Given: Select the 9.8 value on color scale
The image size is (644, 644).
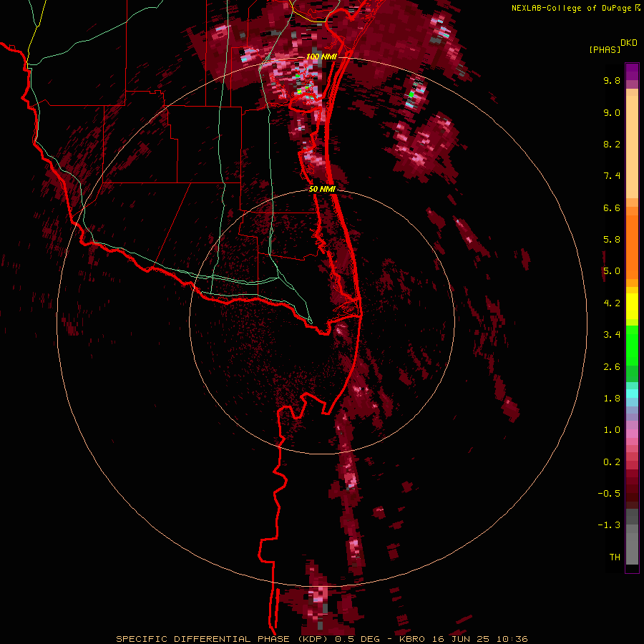Looking at the screenshot, I should [x=612, y=80].
